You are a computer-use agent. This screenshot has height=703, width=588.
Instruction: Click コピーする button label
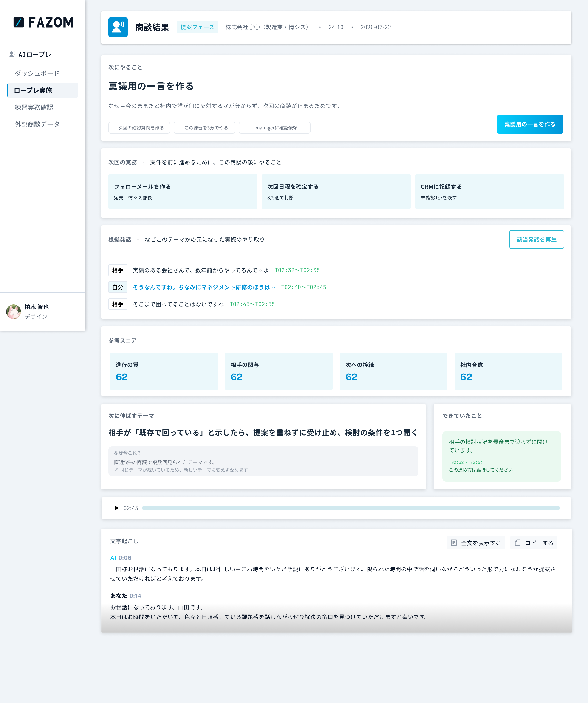coord(539,543)
